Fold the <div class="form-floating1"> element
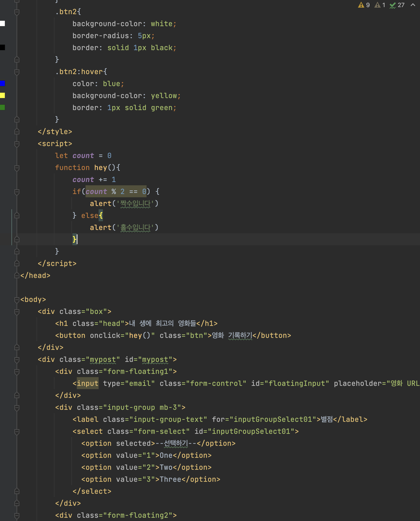This screenshot has height=521, width=420. 17,372
